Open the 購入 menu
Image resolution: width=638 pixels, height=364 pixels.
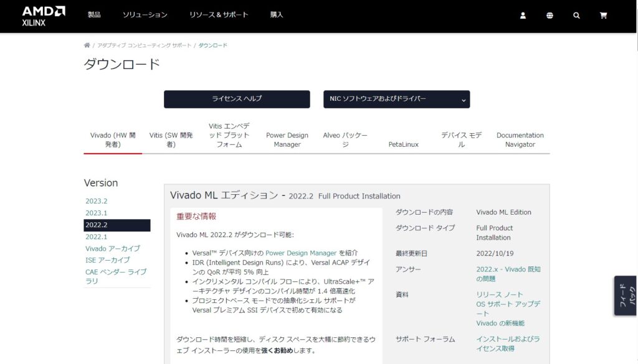click(276, 15)
